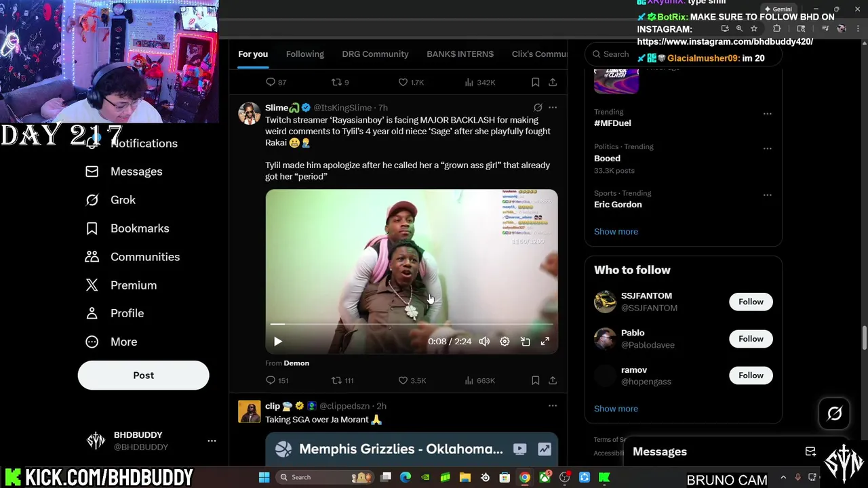Open Bookmarks in the sidebar
The image size is (868, 488).
pos(127,228)
